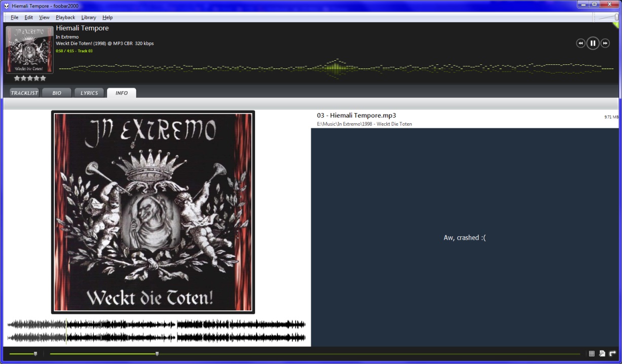Click the file path 'E:\Music\In Extremo\1998 - Weckt Die Toten'

point(364,124)
